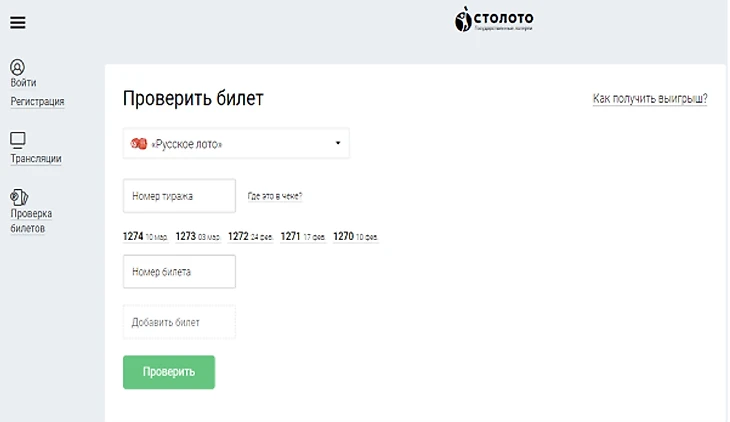Screen dimensions: 730x422
Task: Click the broadcasts monitor icon
Action: pyautogui.click(x=17, y=140)
